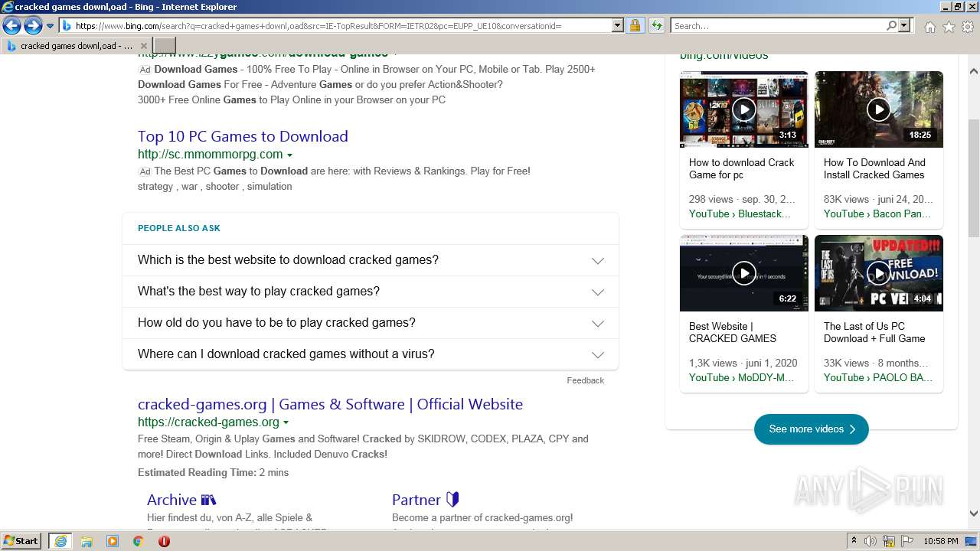Expand 'Where can I download cracked games' question

(x=371, y=354)
